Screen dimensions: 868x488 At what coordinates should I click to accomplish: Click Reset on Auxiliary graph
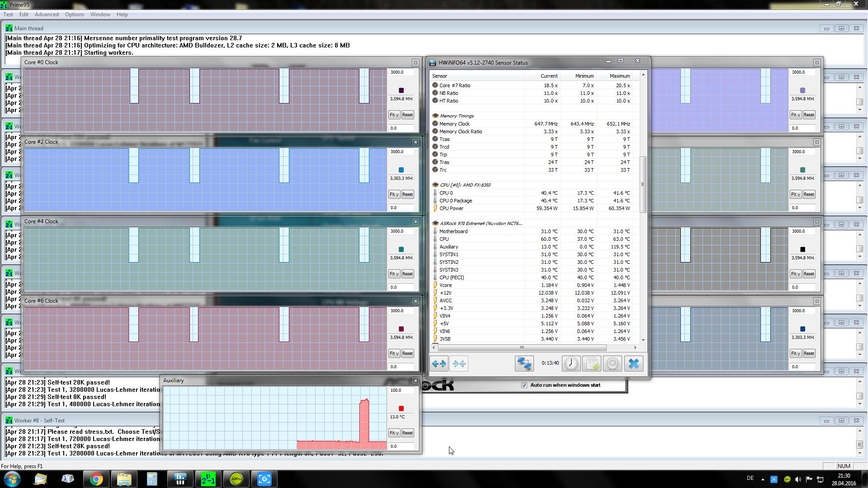(x=407, y=433)
